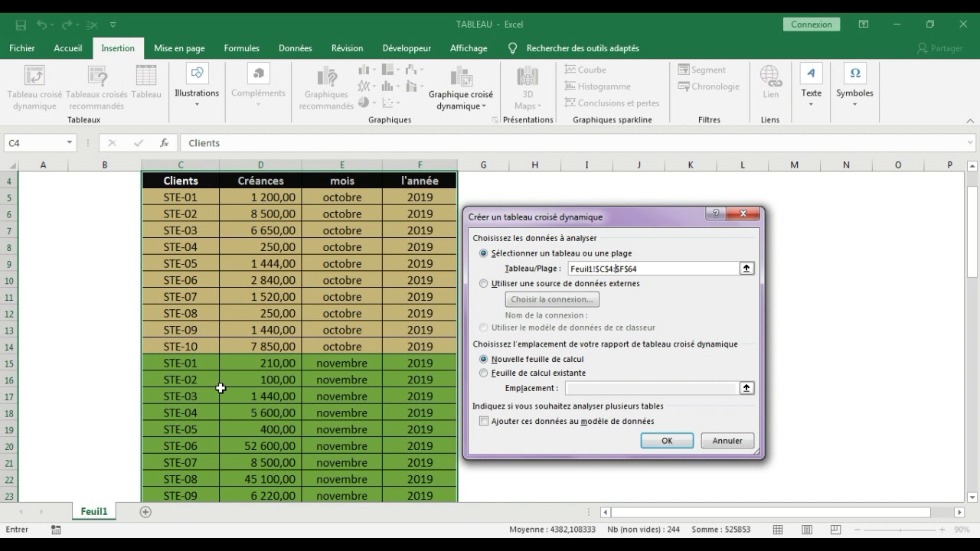Switch to the Données tab
The width and height of the screenshot is (980, 551).
click(295, 48)
